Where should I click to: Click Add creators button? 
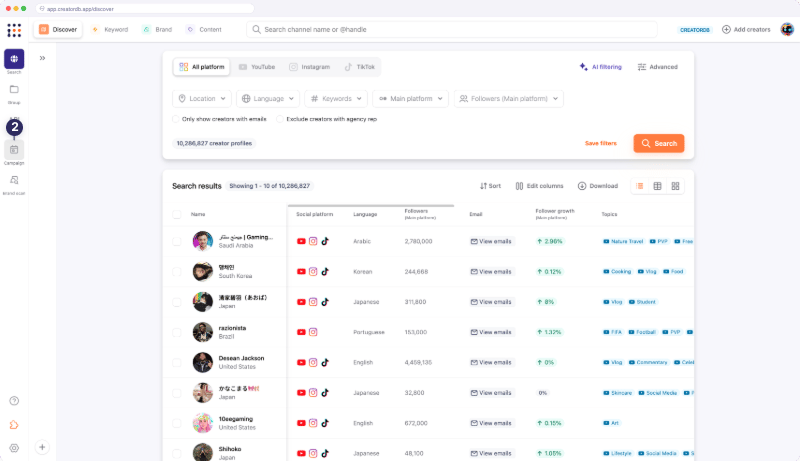(x=746, y=30)
